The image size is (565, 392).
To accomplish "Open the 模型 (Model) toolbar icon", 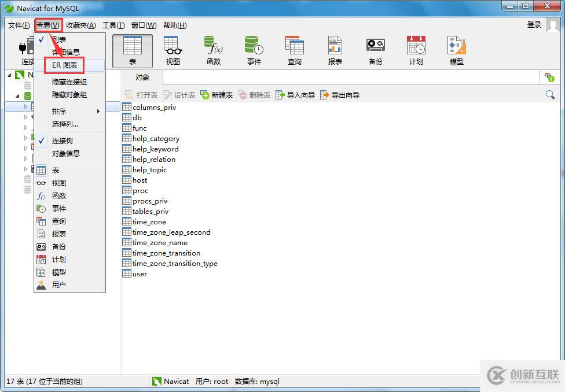I will pyautogui.click(x=456, y=51).
